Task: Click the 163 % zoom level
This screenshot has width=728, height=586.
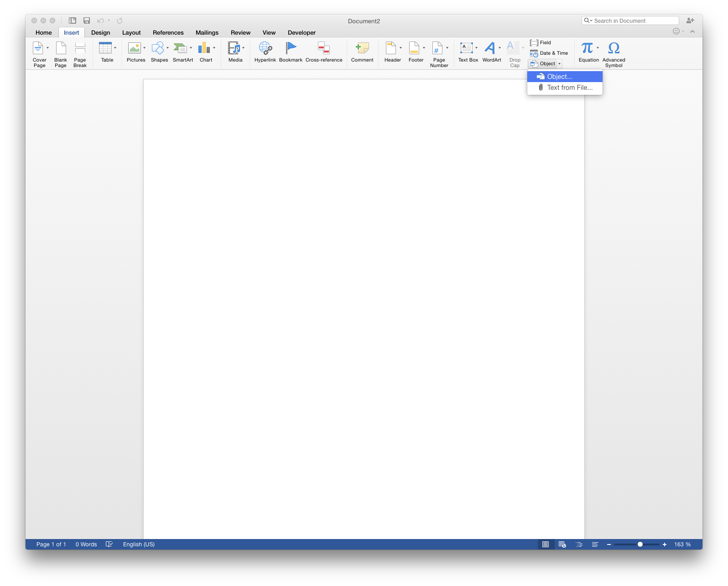Action: click(x=682, y=545)
